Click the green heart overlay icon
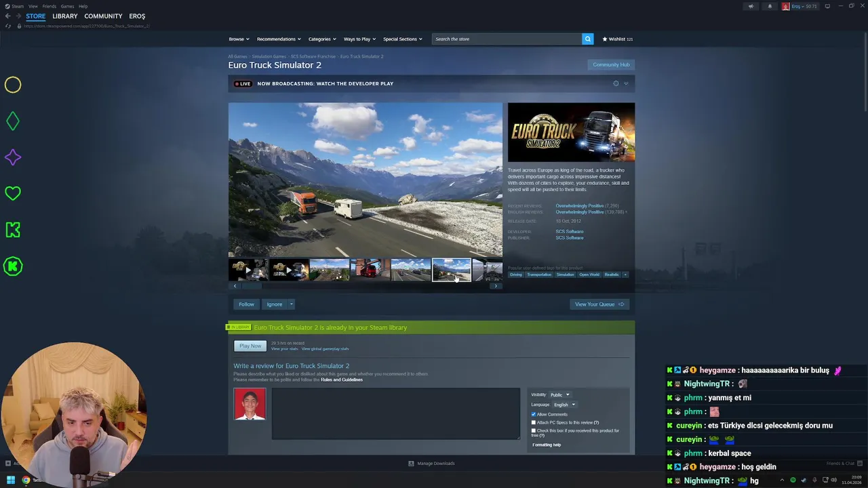This screenshot has width=868, height=488. 13,194
